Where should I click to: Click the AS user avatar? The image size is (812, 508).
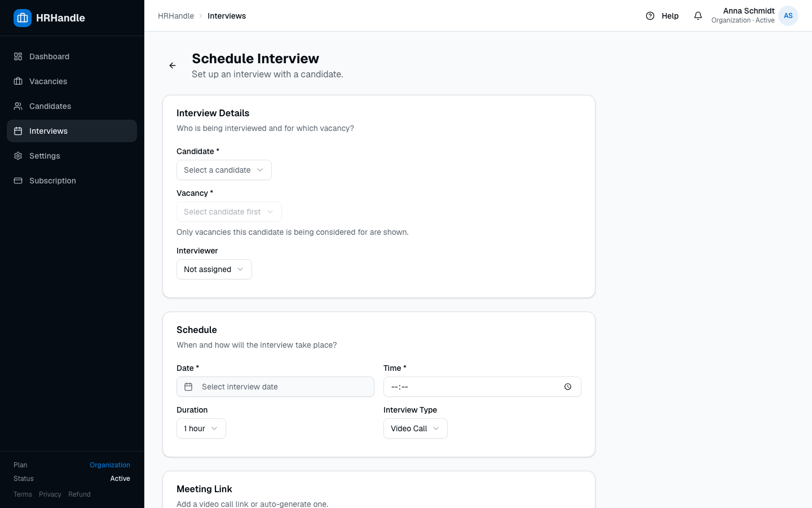click(788, 16)
